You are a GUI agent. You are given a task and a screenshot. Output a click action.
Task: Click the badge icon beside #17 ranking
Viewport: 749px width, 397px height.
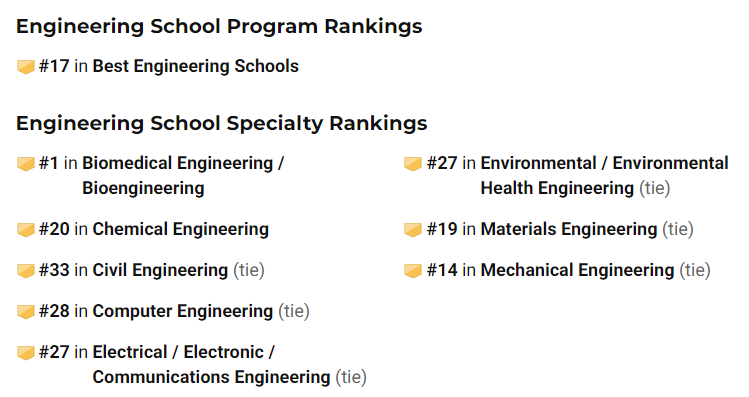coord(26,66)
